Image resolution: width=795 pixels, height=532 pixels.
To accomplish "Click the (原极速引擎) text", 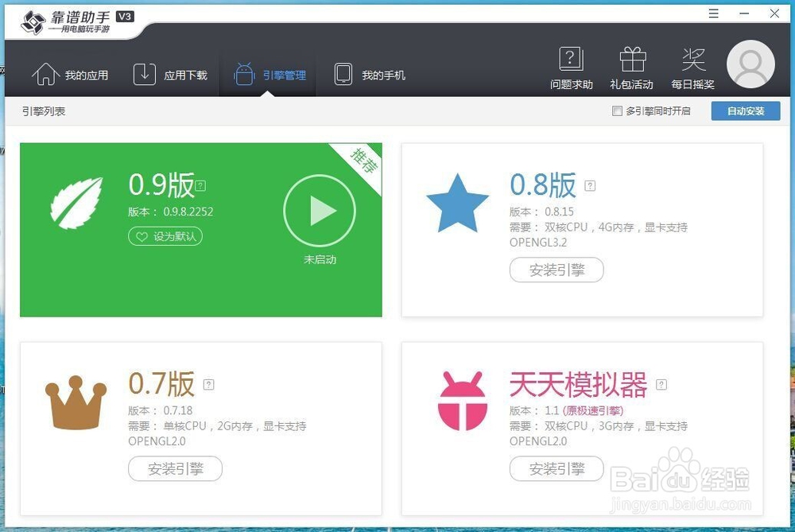I will [593, 410].
